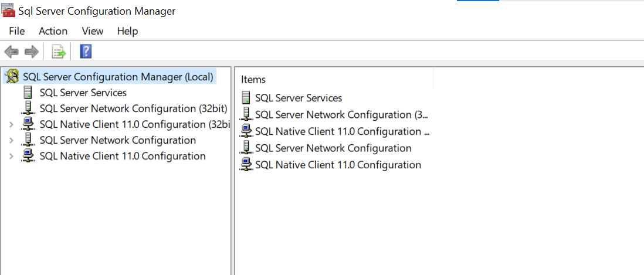Expand SQL Native Client 11.0 Configuration tree node
Screen dimensions: 644x275
point(11,156)
